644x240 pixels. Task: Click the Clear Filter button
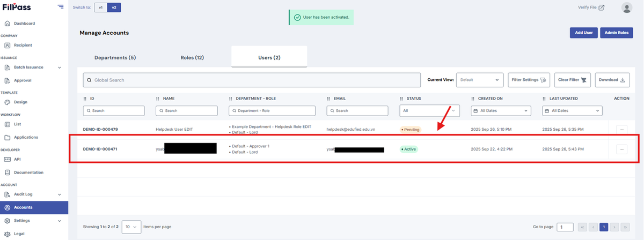(x=572, y=80)
